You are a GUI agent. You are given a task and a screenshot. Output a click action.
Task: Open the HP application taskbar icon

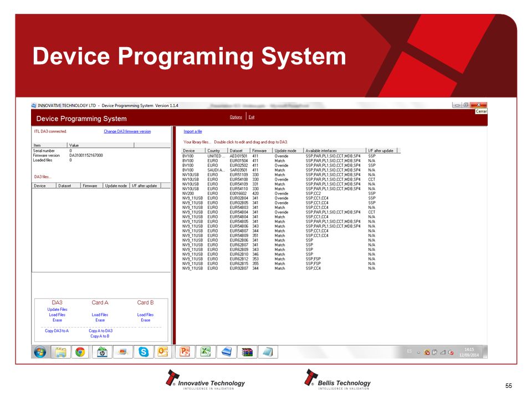coord(102,352)
